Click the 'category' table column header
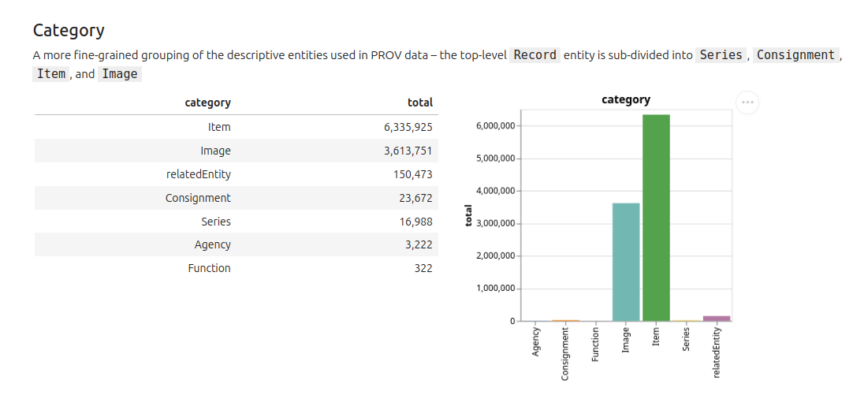The height and width of the screenshot is (399, 868). 207,103
